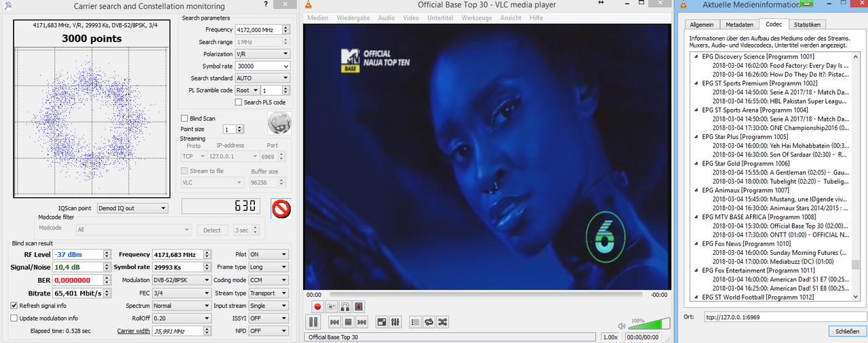This screenshot has width=868, height=343.
Task: Open the Wiedergabe menu in VLC
Action: [x=353, y=18]
